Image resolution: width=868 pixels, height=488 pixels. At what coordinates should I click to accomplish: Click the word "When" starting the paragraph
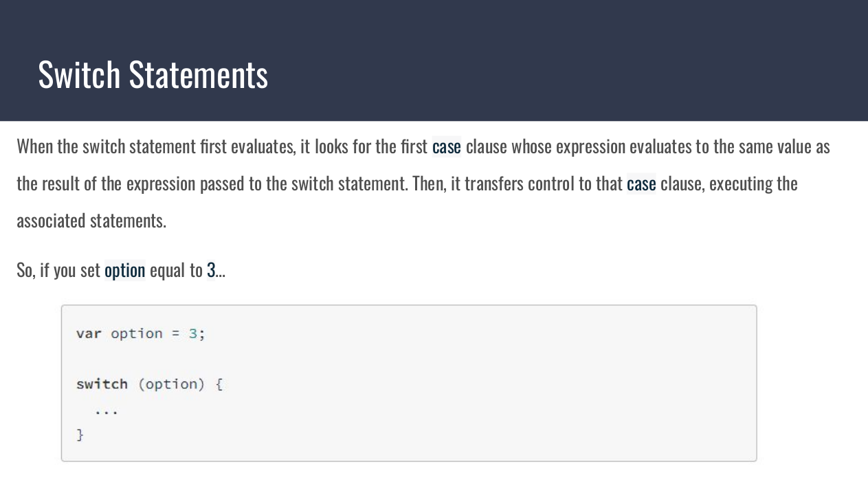pos(34,147)
